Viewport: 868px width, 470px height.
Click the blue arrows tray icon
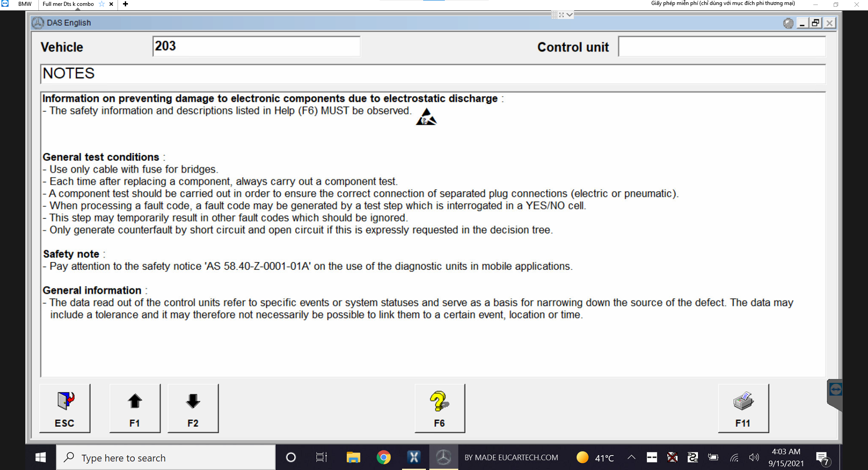[x=693, y=457]
